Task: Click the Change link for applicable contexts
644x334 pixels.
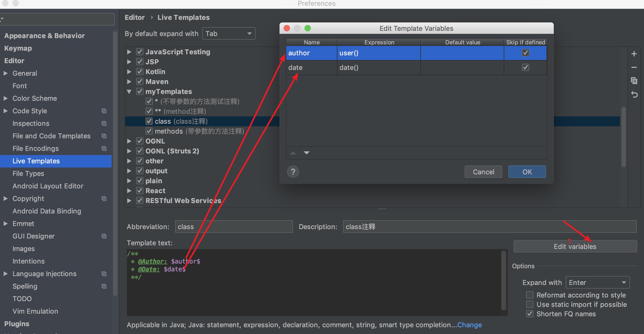Action: [x=469, y=325]
